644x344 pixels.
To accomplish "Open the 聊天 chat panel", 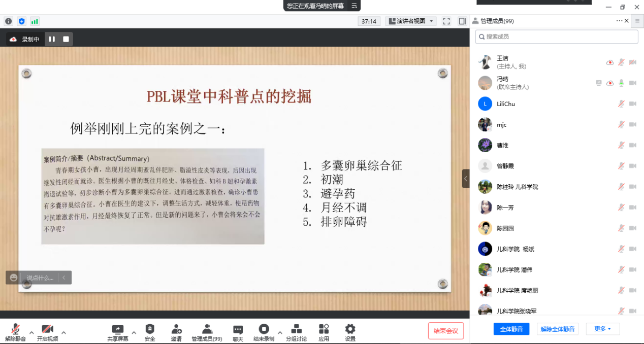I will (238, 332).
